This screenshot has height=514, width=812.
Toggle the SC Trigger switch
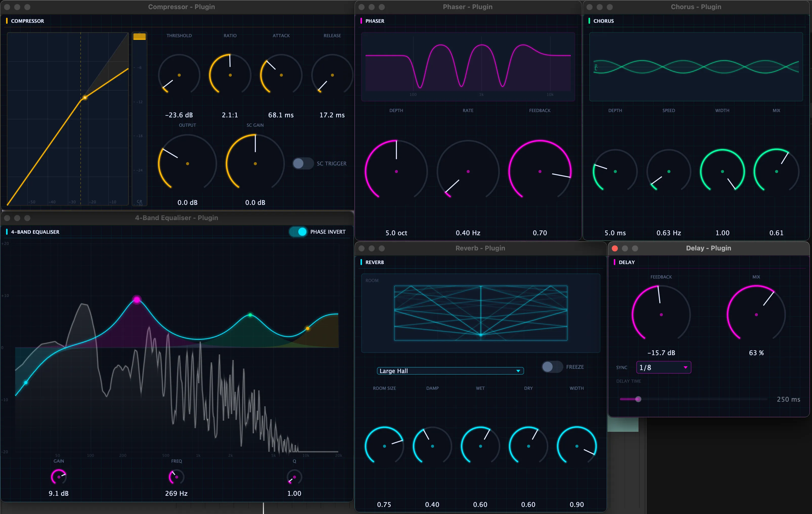click(x=303, y=164)
